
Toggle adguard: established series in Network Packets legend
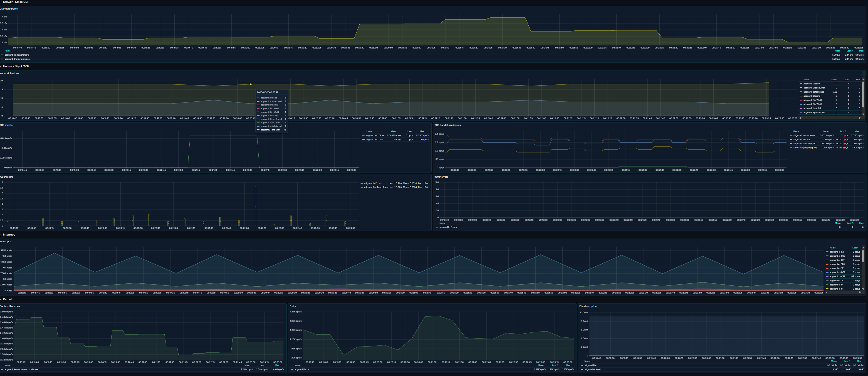click(814, 92)
